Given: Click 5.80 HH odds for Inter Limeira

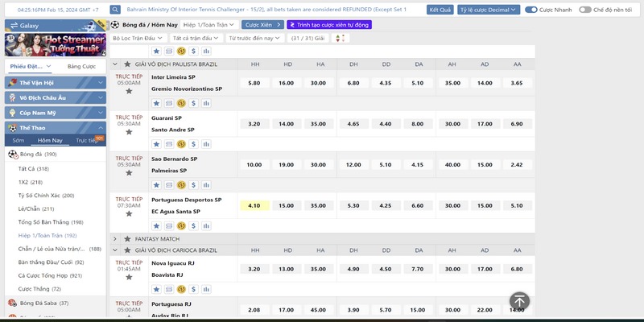Looking at the screenshot, I should (254, 83).
